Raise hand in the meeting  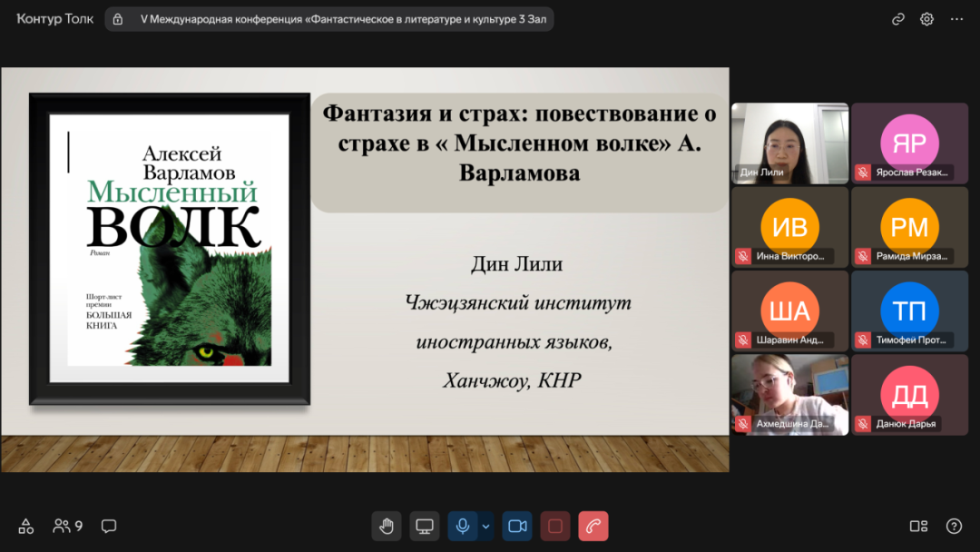pos(387,527)
